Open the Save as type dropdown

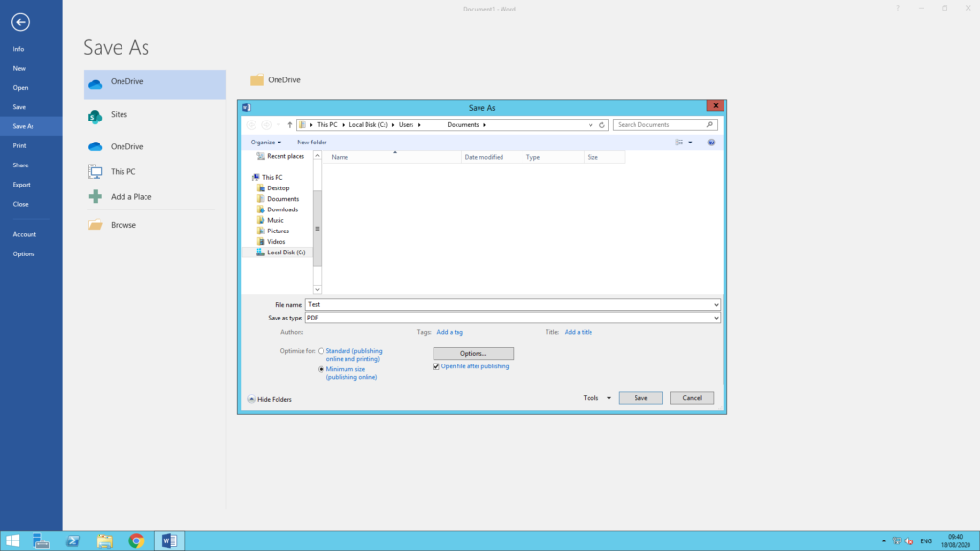click(x=716, y=318)
